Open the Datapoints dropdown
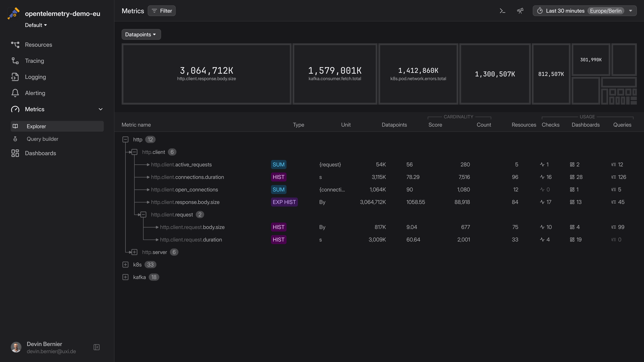 pos(141,35)
